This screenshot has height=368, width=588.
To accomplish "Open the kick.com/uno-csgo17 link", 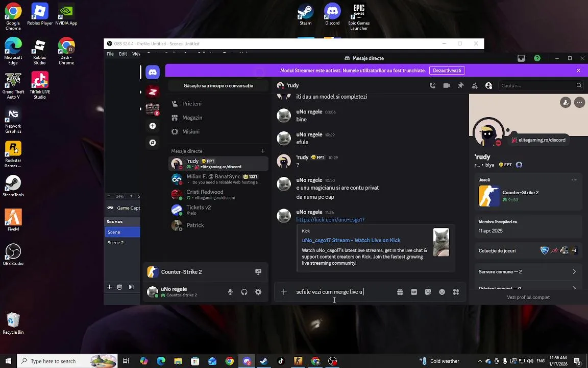I will click(x=330, y=220).
